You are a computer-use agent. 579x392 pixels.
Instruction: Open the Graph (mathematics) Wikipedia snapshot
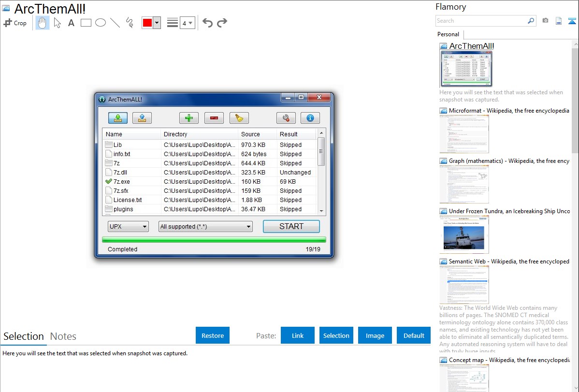[509, 161]
